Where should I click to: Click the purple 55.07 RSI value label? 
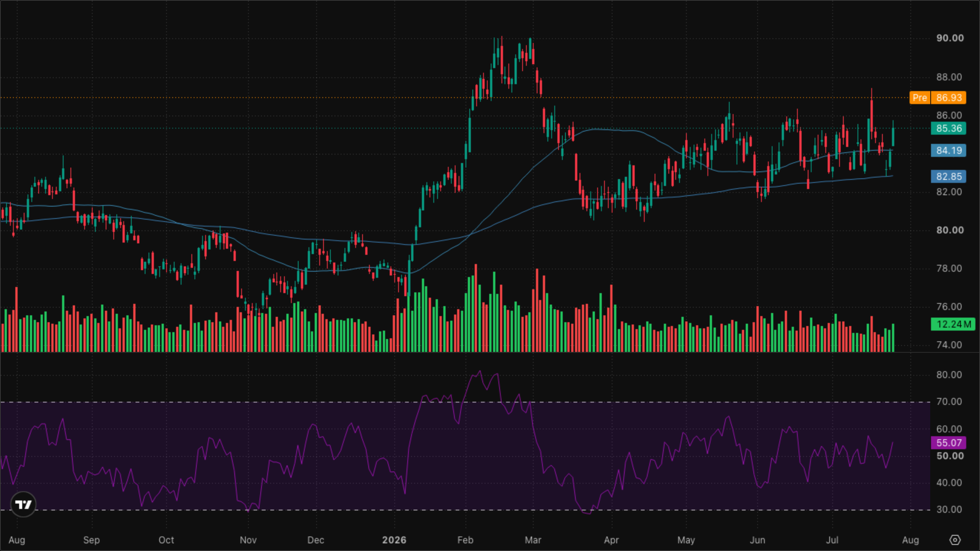(949, 443)
